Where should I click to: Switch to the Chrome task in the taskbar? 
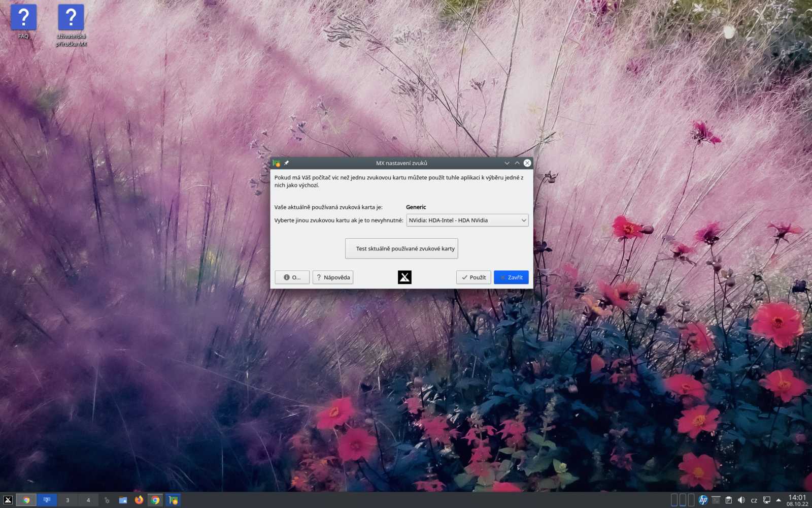pyautogui.click(x=155, y=500)
